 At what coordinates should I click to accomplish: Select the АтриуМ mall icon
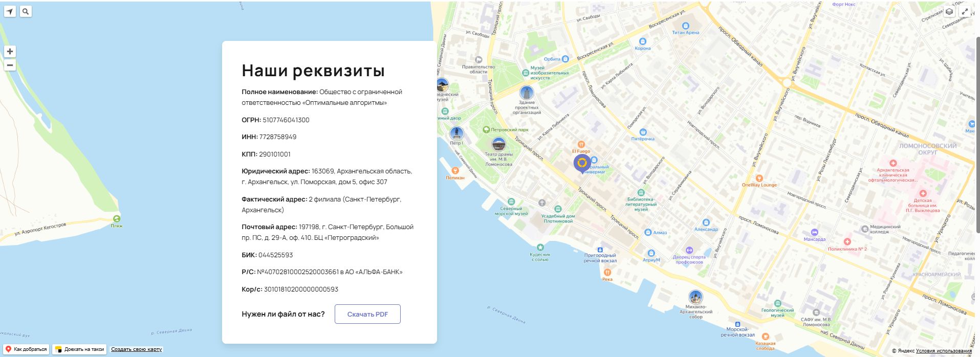(651, 253)
